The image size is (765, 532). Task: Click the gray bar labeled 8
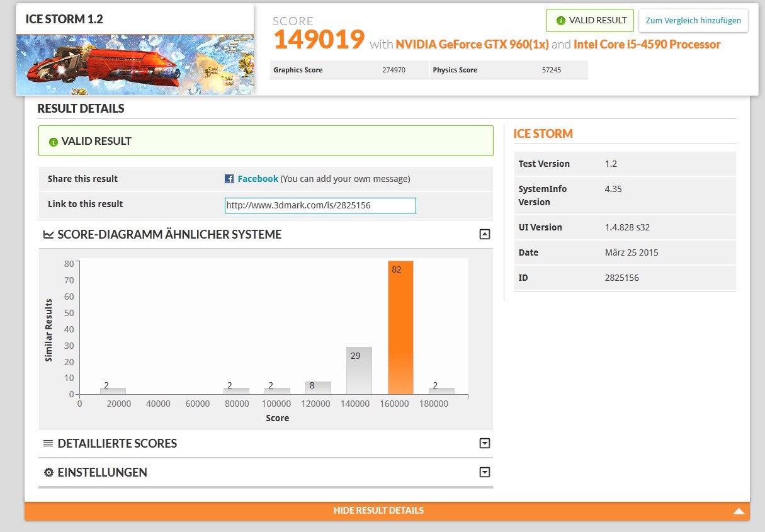tap(318, 388)
